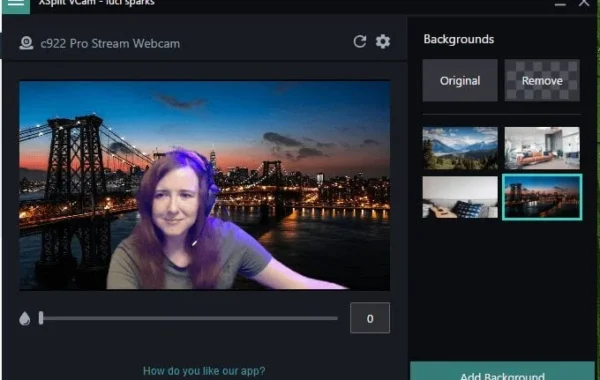Minimize the XSplit VCam window
This screenshot has width=600, height=380.
coord(560,4)
